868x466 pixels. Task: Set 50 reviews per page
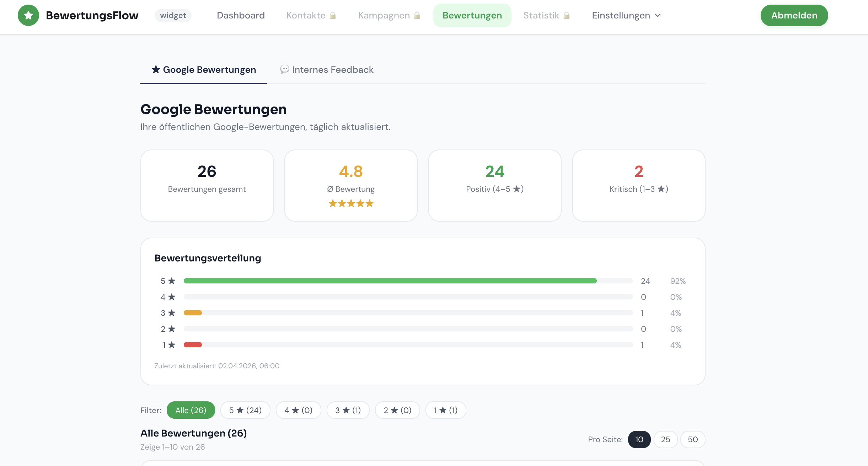click(693, 439)
